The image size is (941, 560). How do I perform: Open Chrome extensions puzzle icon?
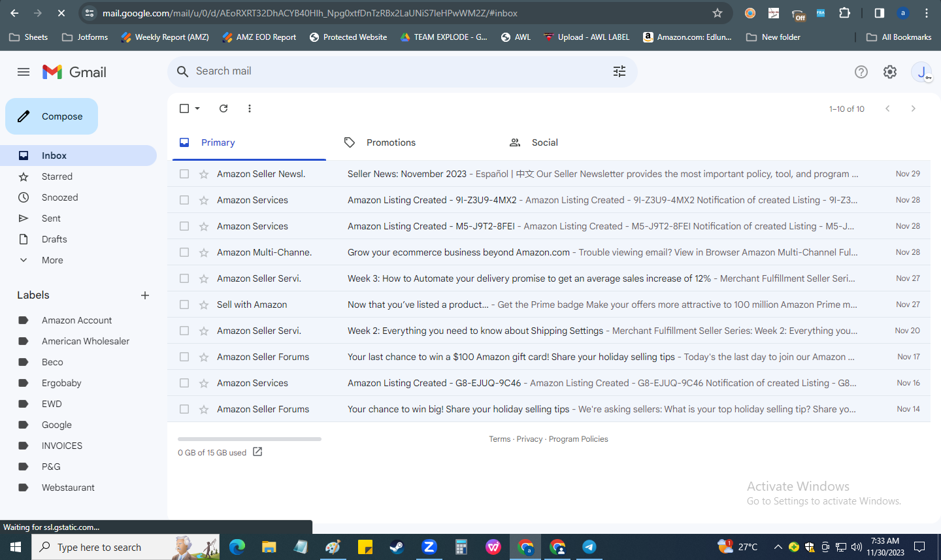845,13
